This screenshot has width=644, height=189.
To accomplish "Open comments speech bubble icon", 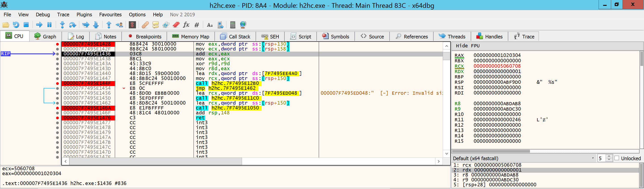I will [155, 25].
